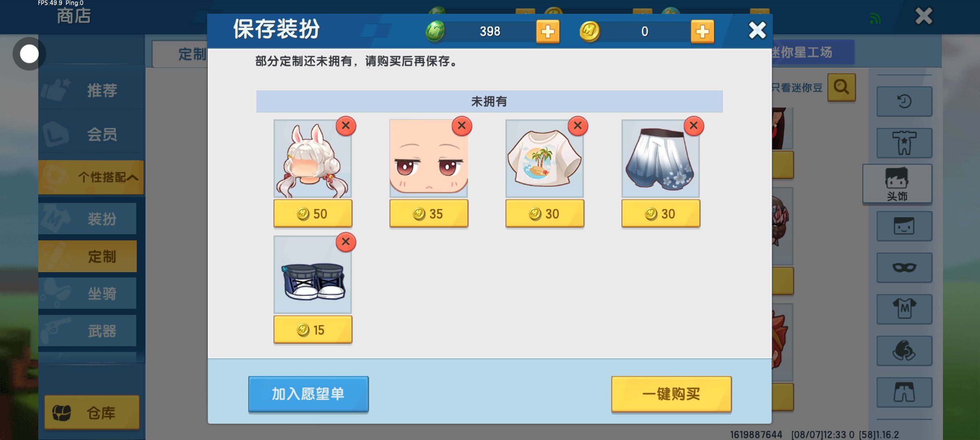The image size is (980, 440).
Task: Click the outfit history reset icon
Action: (x=904, y=101)
